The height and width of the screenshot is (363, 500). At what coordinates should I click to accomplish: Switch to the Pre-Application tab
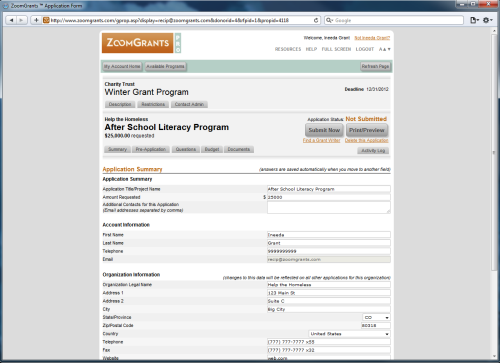pos(151,149)
